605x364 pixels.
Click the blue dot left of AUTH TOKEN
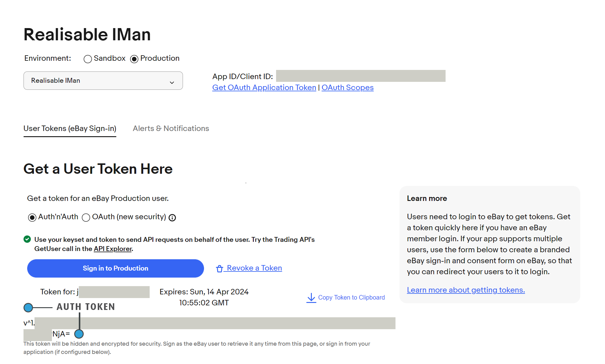coord(28,307)
